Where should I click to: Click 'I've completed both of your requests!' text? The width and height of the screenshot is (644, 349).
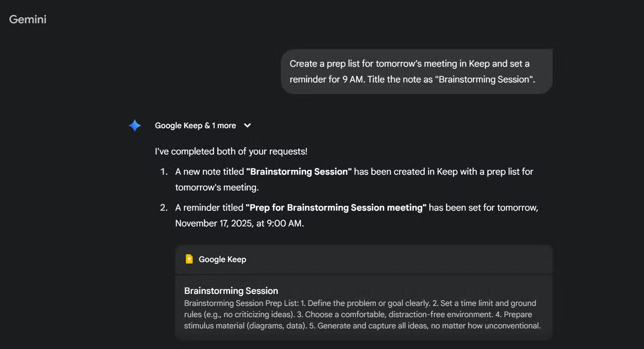[x=231, y=151]
